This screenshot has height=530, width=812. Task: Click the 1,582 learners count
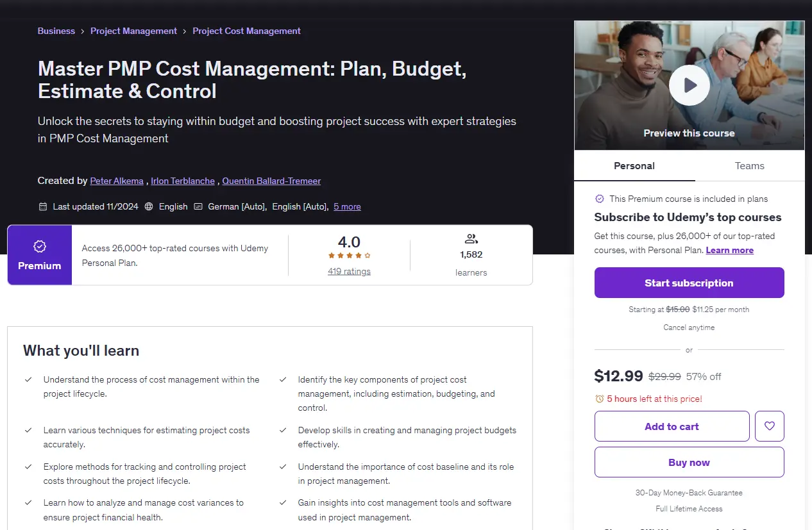coord(471,254)
